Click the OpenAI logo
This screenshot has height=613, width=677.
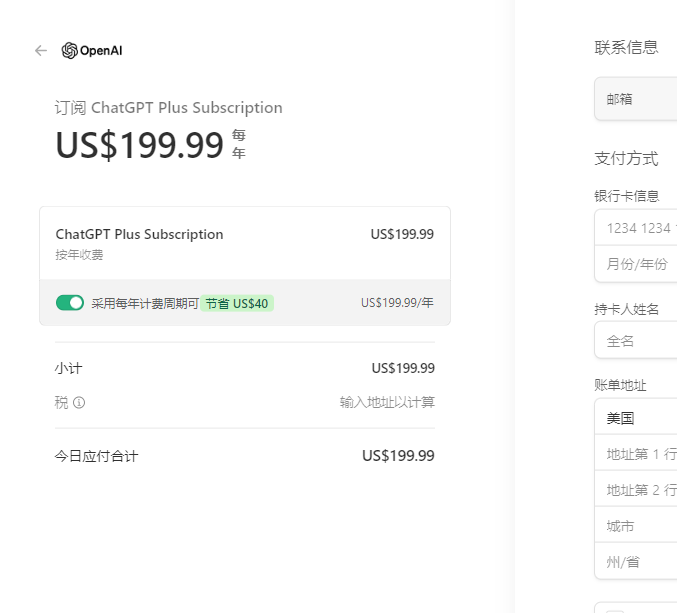(x=92, y=51)
